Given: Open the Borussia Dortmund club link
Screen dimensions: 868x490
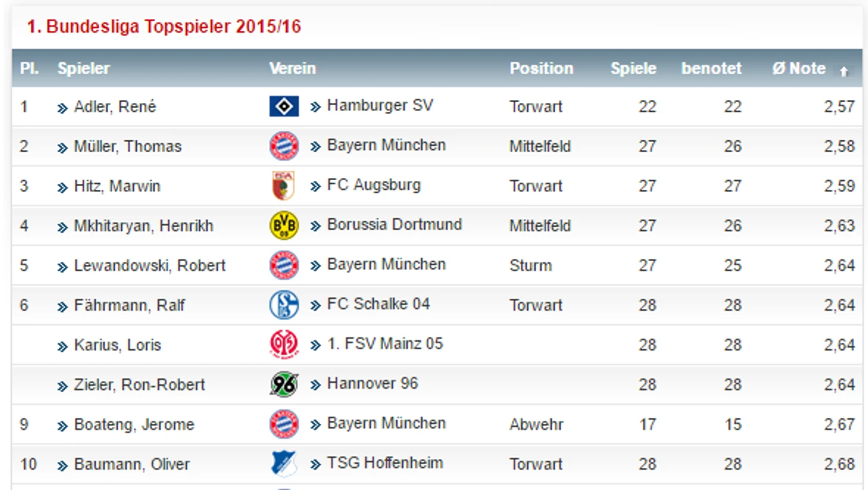Looking at the screenshot, I should [394, 225].
